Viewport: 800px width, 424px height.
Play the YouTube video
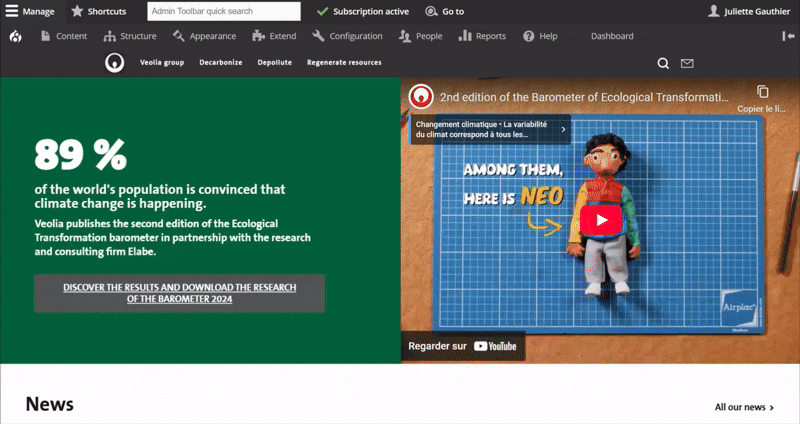coord(601,220)
